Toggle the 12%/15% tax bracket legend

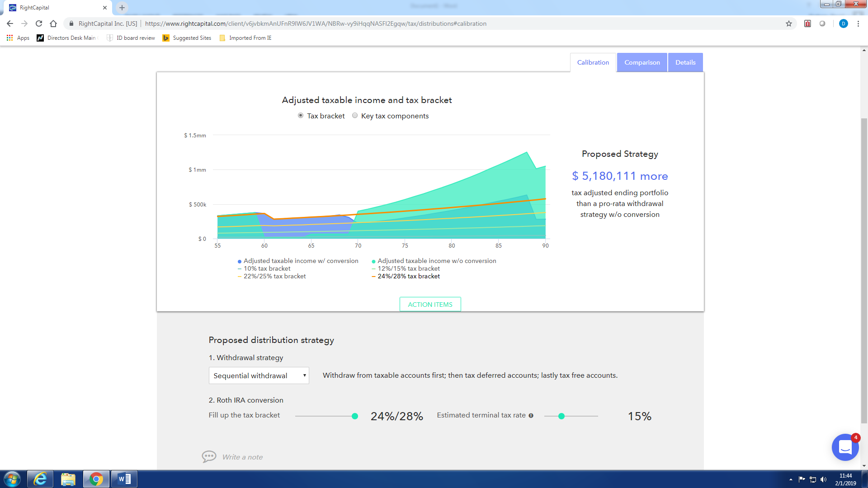pos(406,268)
